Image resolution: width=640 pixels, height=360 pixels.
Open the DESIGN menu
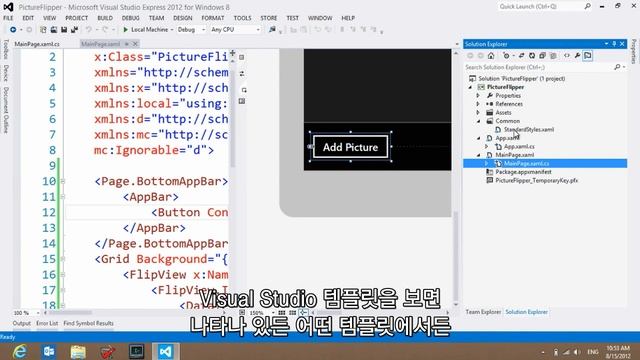[x=182, y=18]
